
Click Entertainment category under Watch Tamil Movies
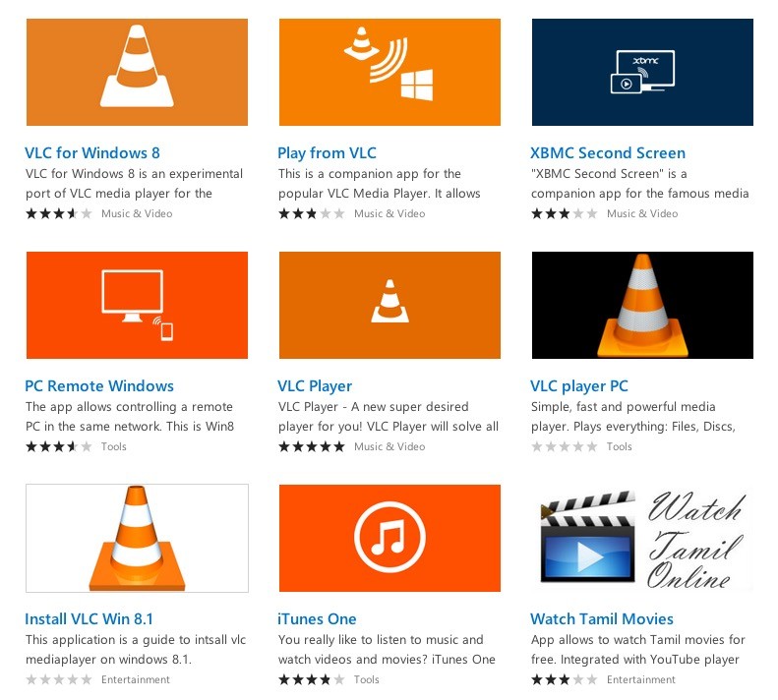(641, 679)
